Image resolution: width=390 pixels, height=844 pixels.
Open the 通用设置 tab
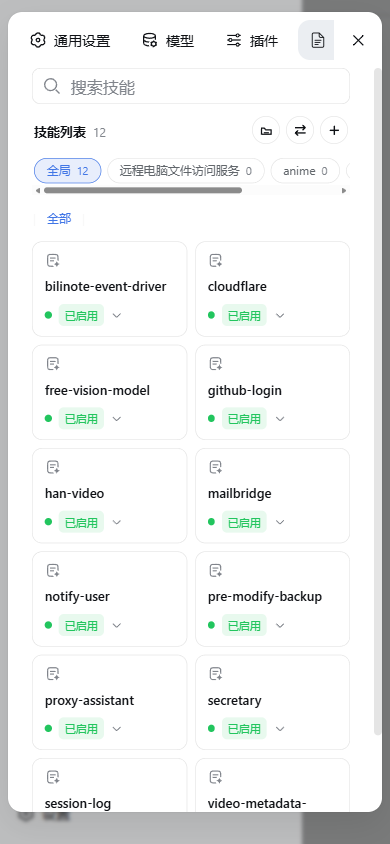70,40
